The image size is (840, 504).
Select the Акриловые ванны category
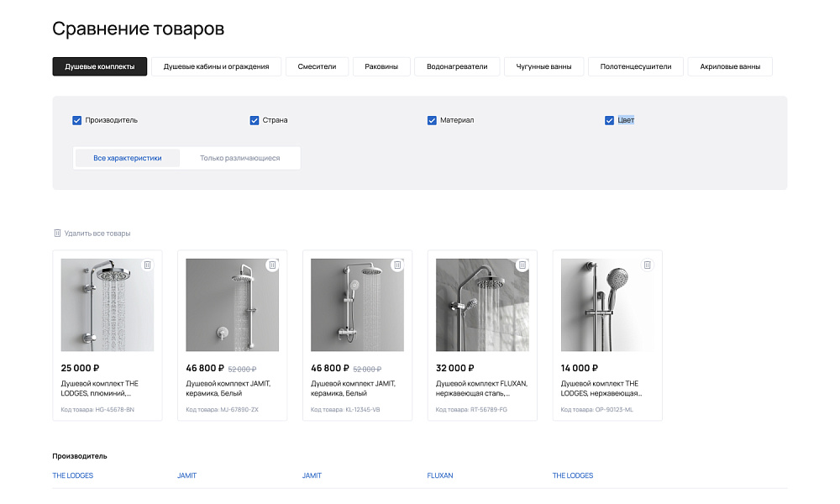click(x=729, y=66)
